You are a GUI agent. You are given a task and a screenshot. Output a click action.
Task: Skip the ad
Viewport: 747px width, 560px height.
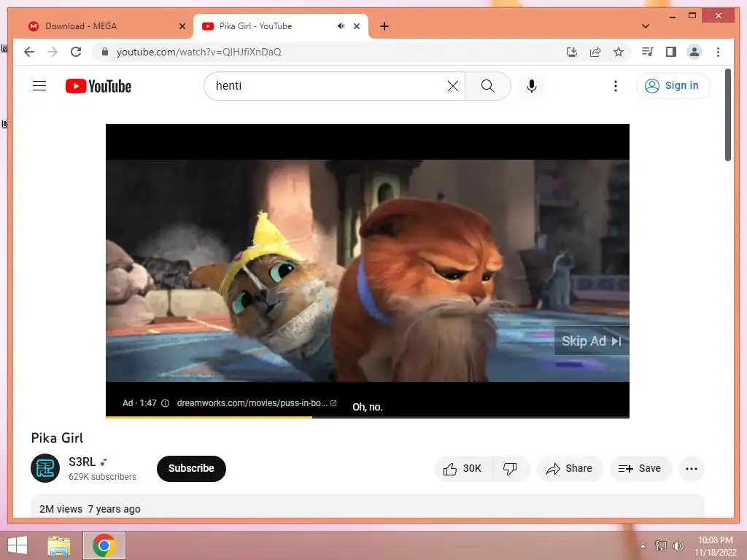(591, 341)
